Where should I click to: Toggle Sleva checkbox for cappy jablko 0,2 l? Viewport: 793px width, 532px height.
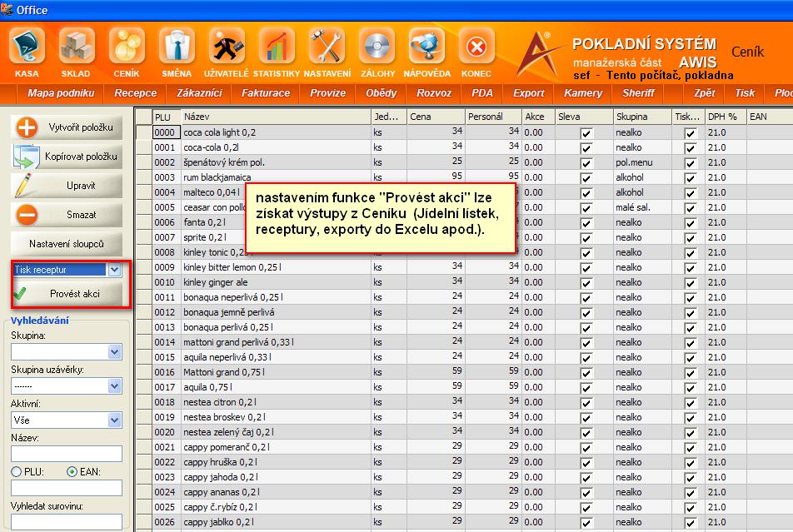point(586,523)
